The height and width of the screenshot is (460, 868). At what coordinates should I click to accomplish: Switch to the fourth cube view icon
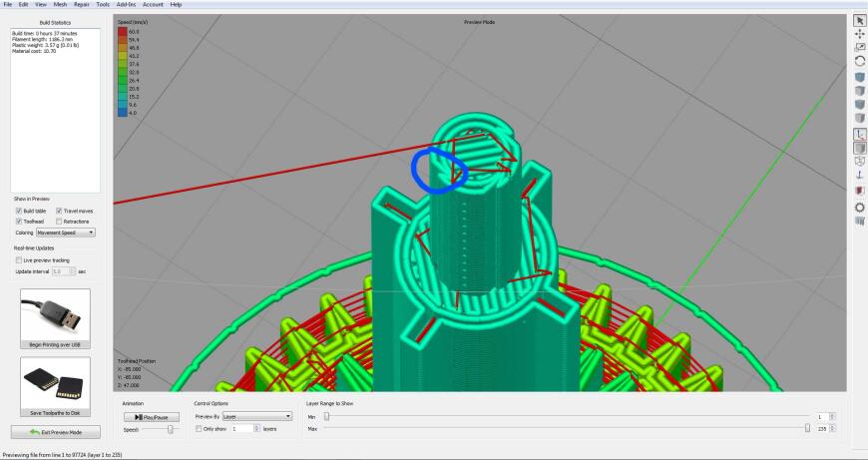(x=859, y=118)
